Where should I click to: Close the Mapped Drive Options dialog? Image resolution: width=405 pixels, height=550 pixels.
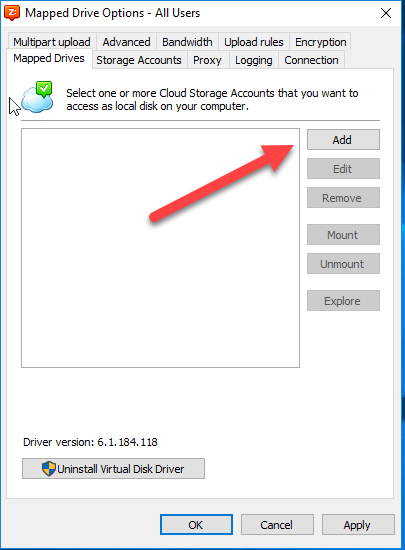click(386, 13)
